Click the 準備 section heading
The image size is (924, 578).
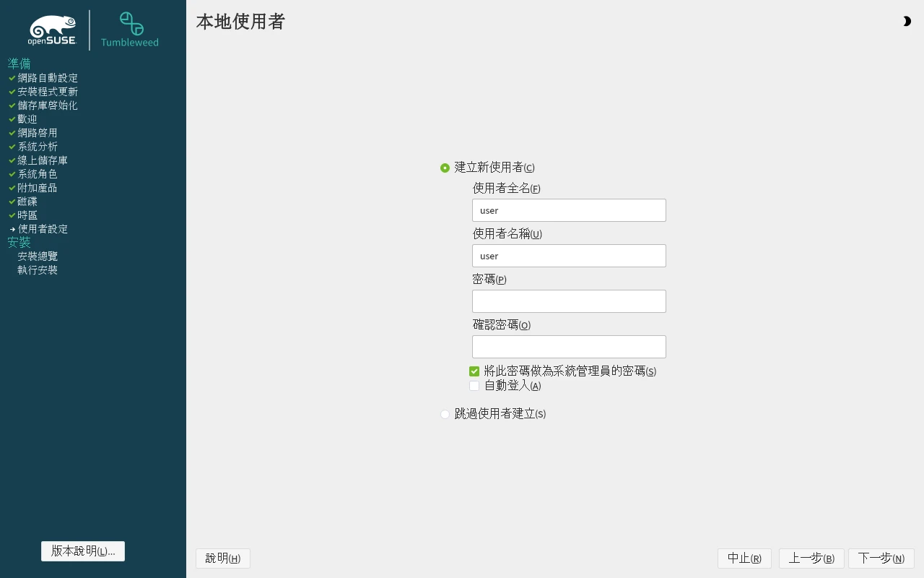coord(19,64)
